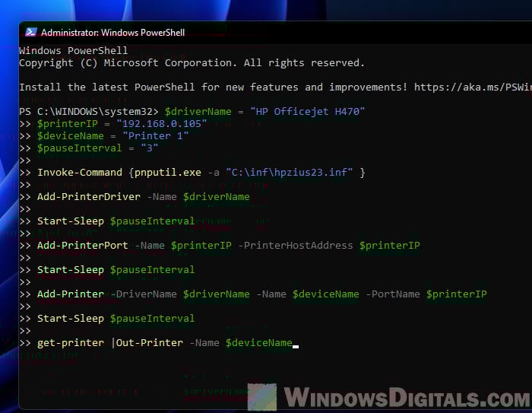532x413 pixels.
Task: Click the pnputil.exe command text
Action: pos(168,173)
